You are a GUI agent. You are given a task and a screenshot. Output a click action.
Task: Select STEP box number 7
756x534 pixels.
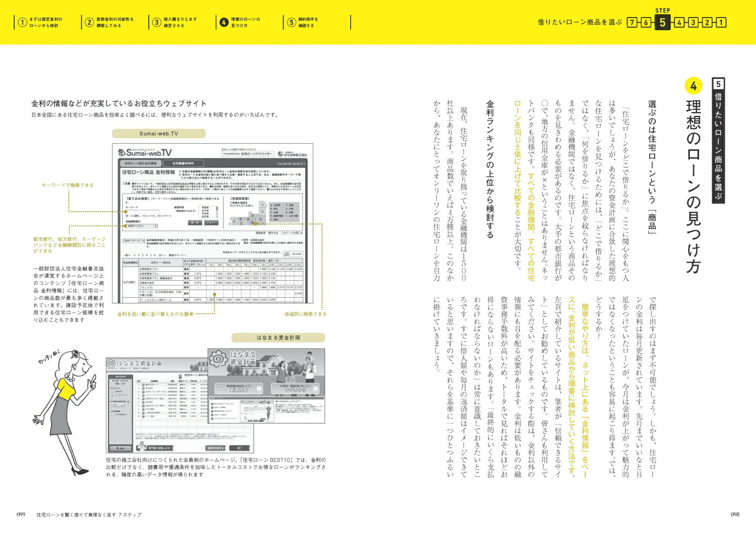tap(632, 22)
